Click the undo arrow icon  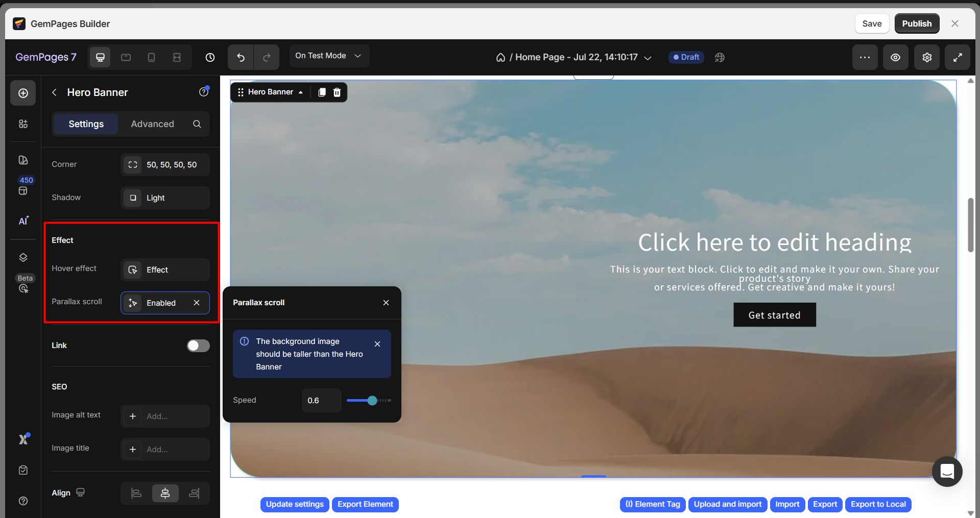click(241, 57)
